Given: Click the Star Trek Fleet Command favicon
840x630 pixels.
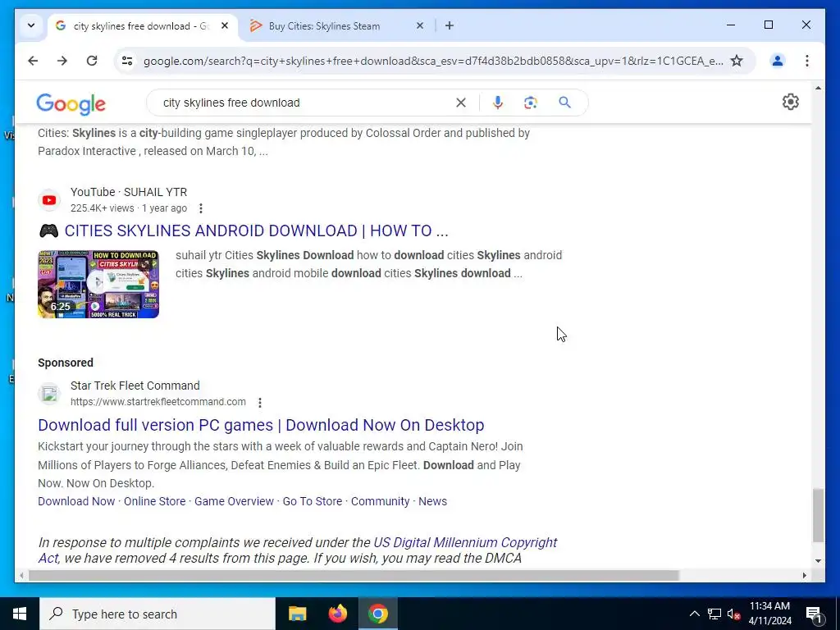Looking at the screenshot, I should (49, 395).
